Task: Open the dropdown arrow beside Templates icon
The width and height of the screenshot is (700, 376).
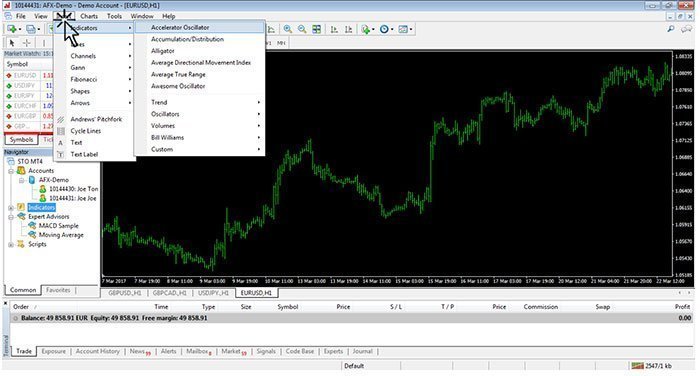Action: coord(411,29)
